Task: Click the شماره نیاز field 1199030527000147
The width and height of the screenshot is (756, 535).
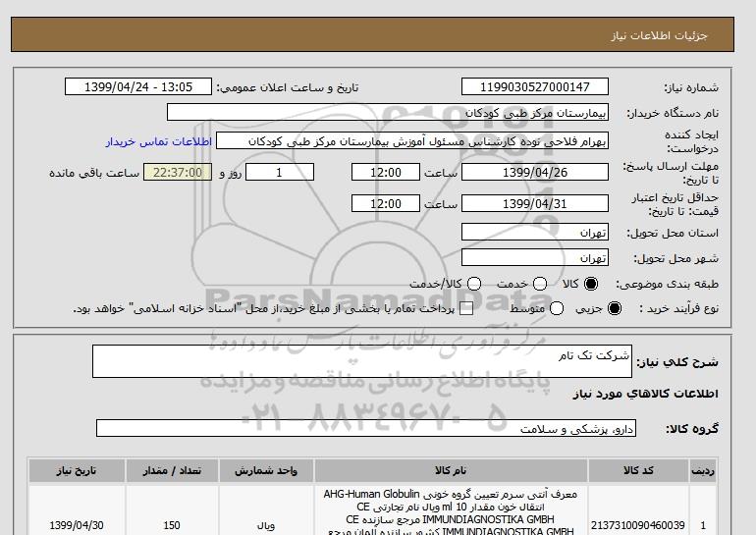Action: (x=535, y=86)
